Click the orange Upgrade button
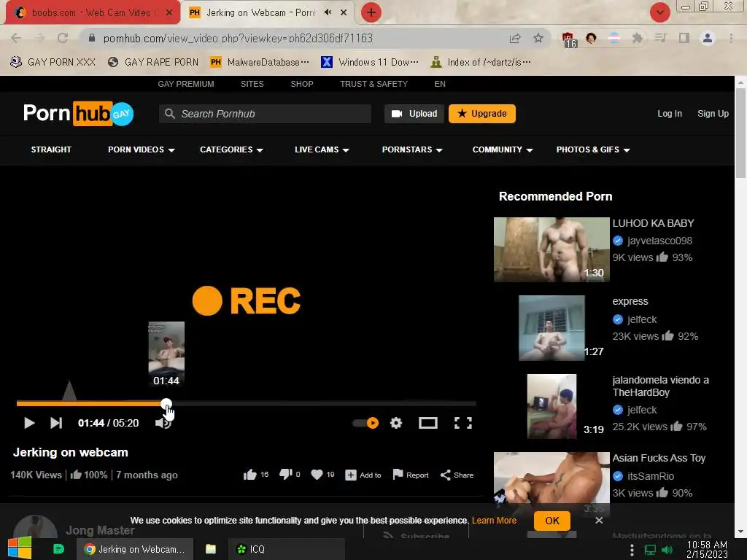Viewport: 747px width, 560px height. pos(481,114)
